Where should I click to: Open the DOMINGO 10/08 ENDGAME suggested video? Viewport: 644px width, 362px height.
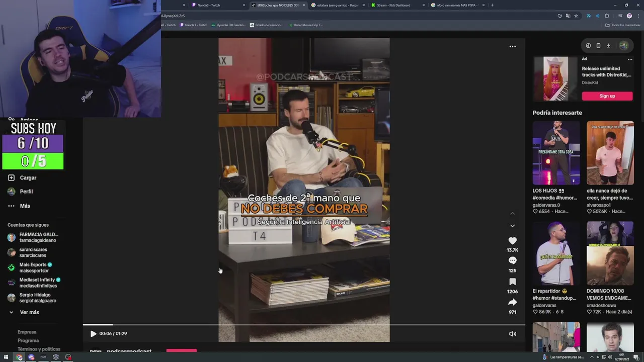610,253
